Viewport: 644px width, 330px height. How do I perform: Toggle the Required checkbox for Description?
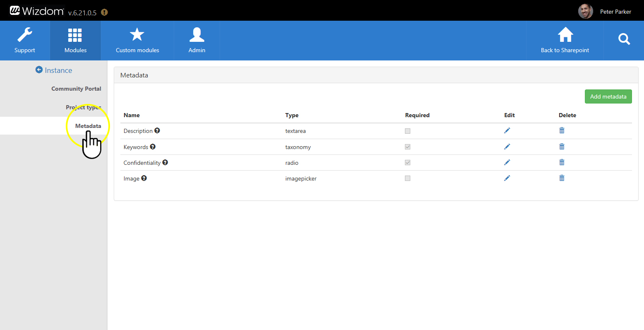[407, 131]
